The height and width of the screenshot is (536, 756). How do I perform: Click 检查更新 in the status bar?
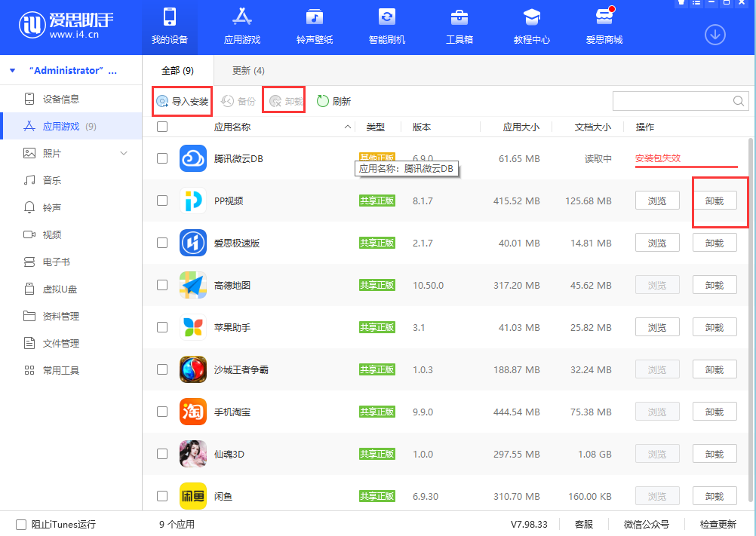click(718, 525)
